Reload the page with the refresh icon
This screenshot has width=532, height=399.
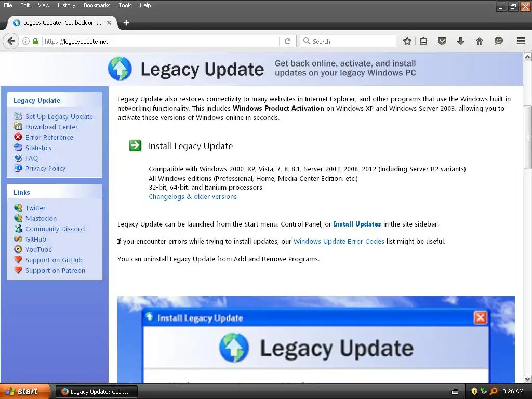[287, 42]
